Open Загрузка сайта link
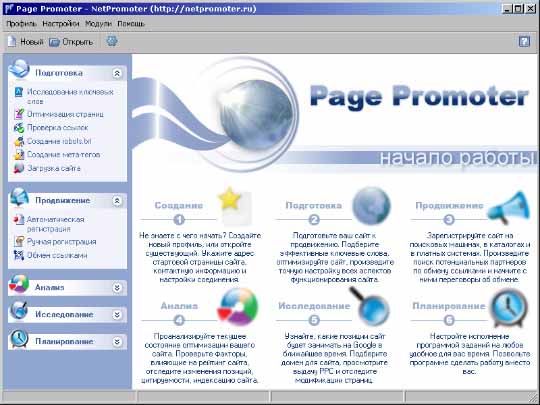Viewport: 540px width, 405px height. click(x=54, y=168)
